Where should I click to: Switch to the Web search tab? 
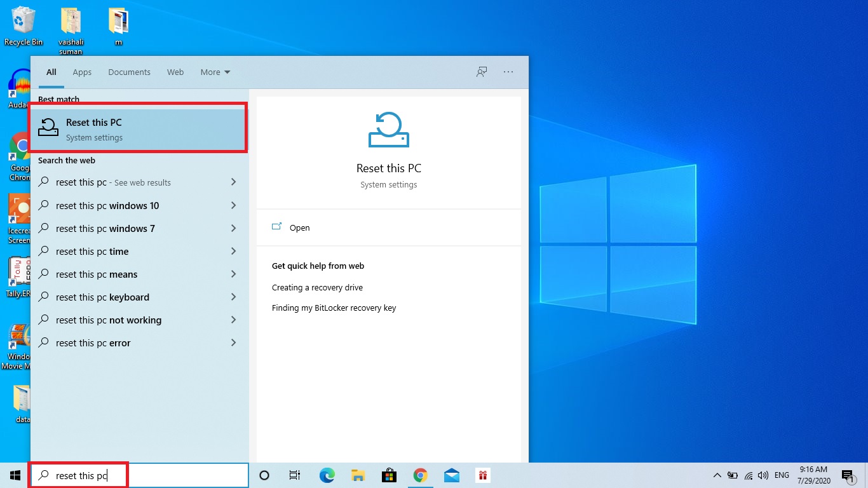coord(175,72)
